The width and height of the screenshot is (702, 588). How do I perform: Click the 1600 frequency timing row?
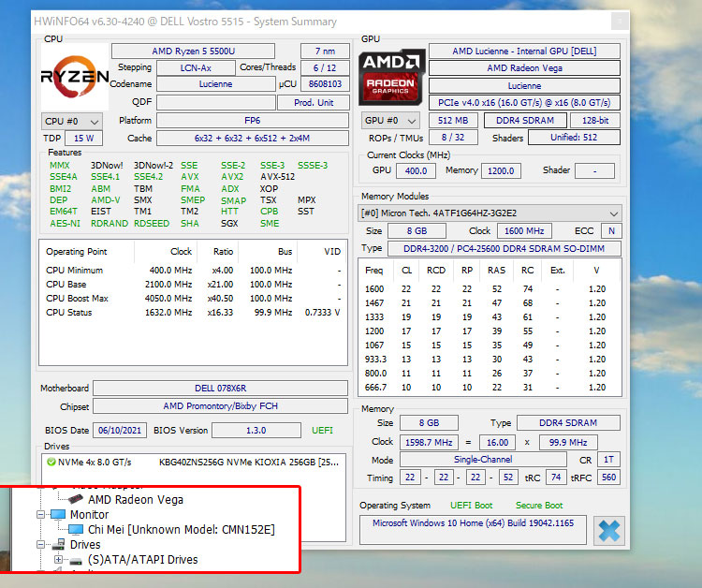click(490, 288)
